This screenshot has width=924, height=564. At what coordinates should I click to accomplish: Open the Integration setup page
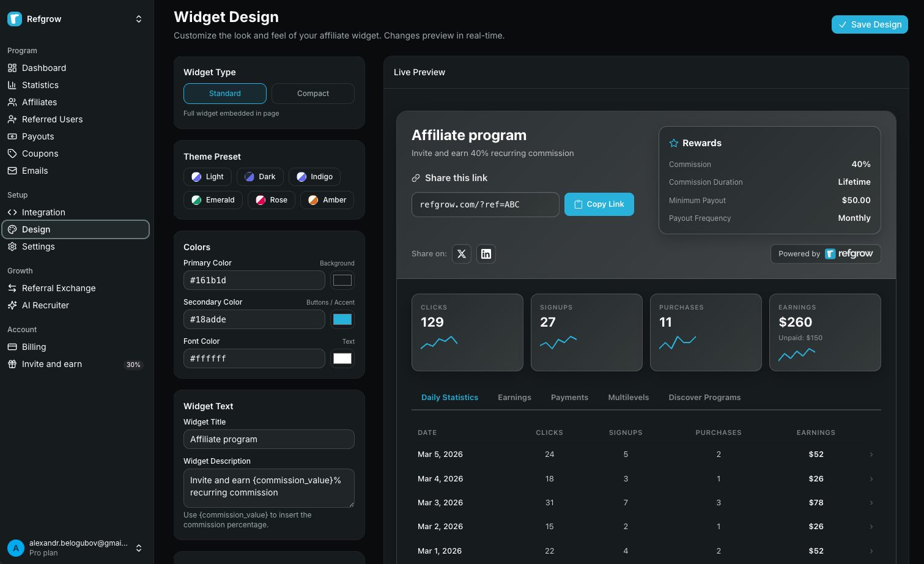pyautogui.click(x=42, y=212)
